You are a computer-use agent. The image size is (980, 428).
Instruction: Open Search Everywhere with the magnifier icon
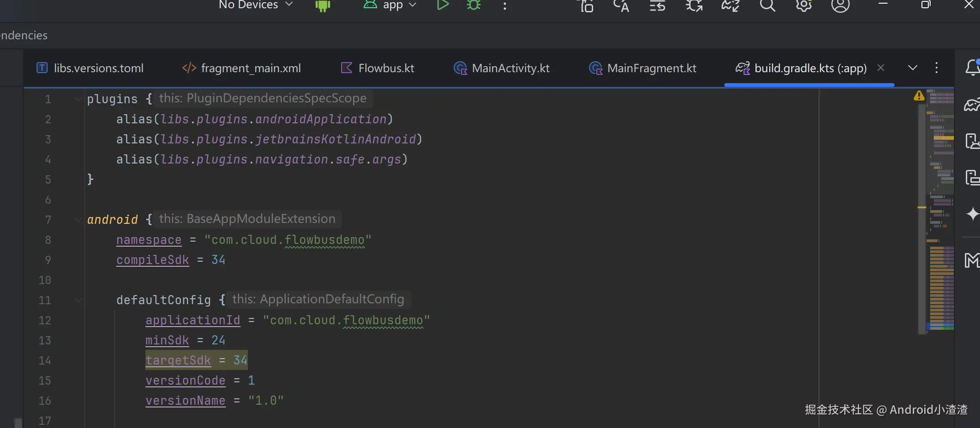(767, 5)
